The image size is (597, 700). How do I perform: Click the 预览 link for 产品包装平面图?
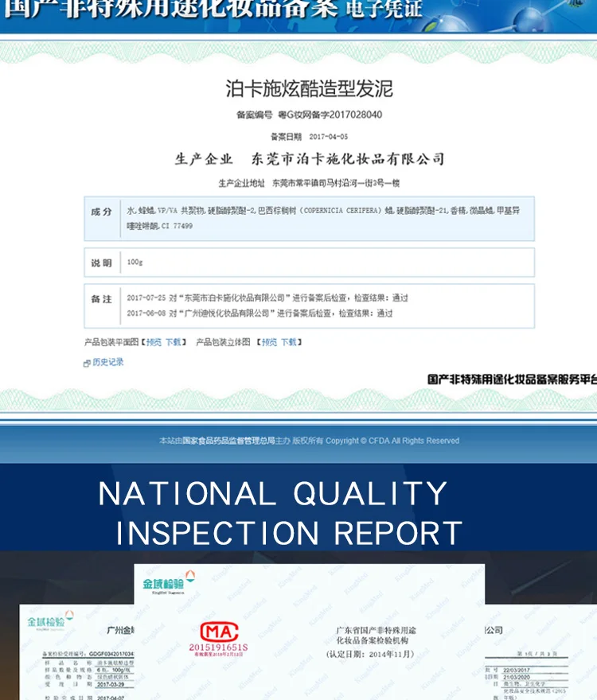tap(154, 342)
